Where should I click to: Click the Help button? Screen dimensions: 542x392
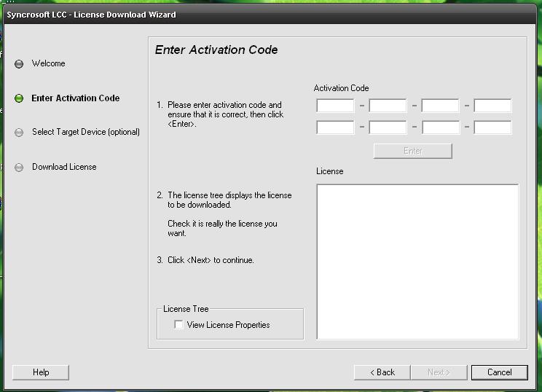[41, 372]
